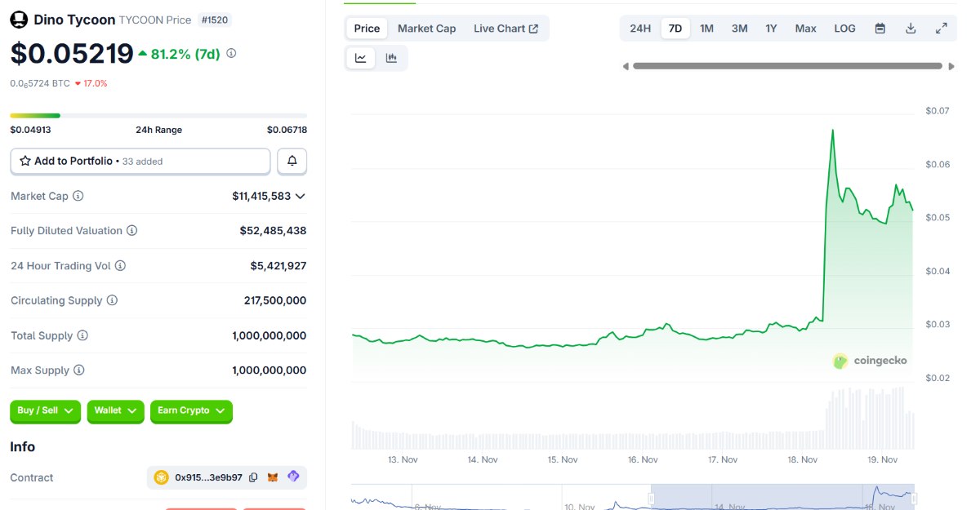Select line chart view icon

click(x=360, y=58)
